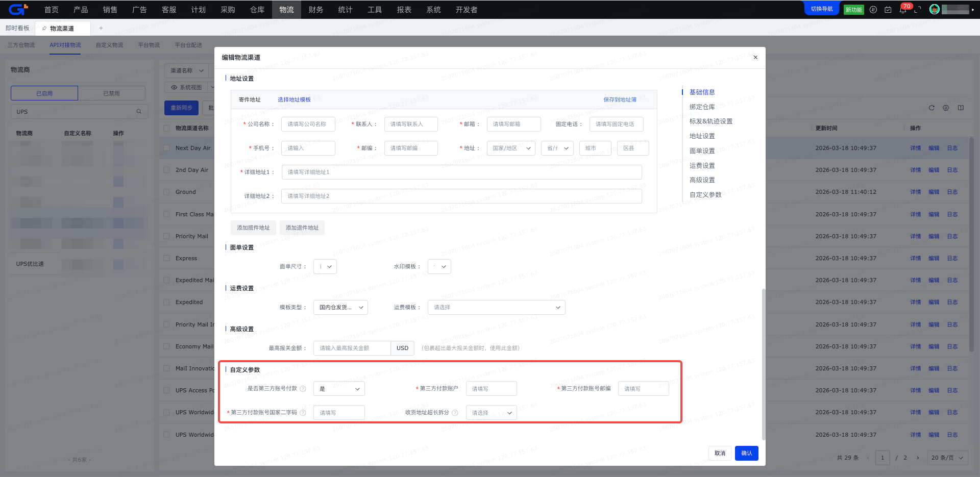The width and height of the screenshot is (980, 477).
Task: Tick the checkbox for 2nd Day Air row
Action: click(x=166, y=170)
